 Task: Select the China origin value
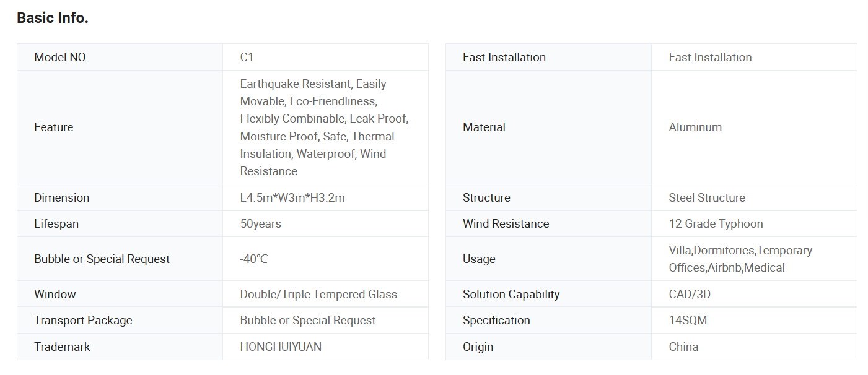(x=683, y=347)
